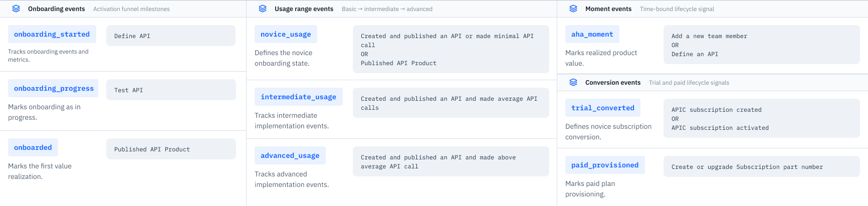
Task: Click the 'Published API Product' box under onboarded
Action: (x=171, y=149)
